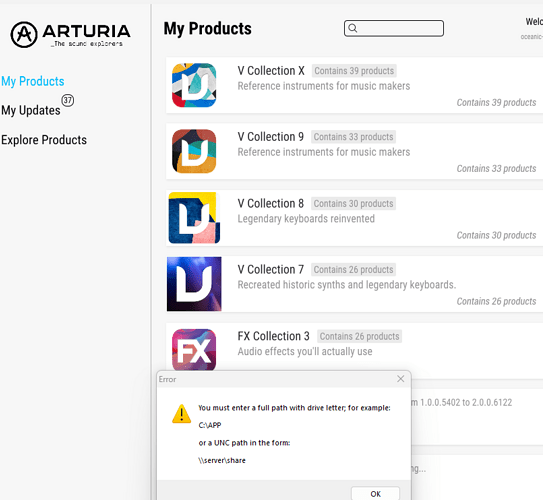
Task: Close the Error dialog with X
Action: coord(401,379)
